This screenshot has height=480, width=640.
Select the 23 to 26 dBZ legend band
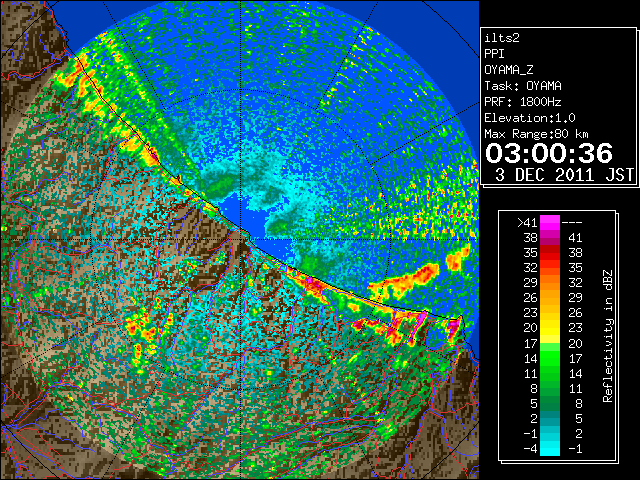point(550,313)
